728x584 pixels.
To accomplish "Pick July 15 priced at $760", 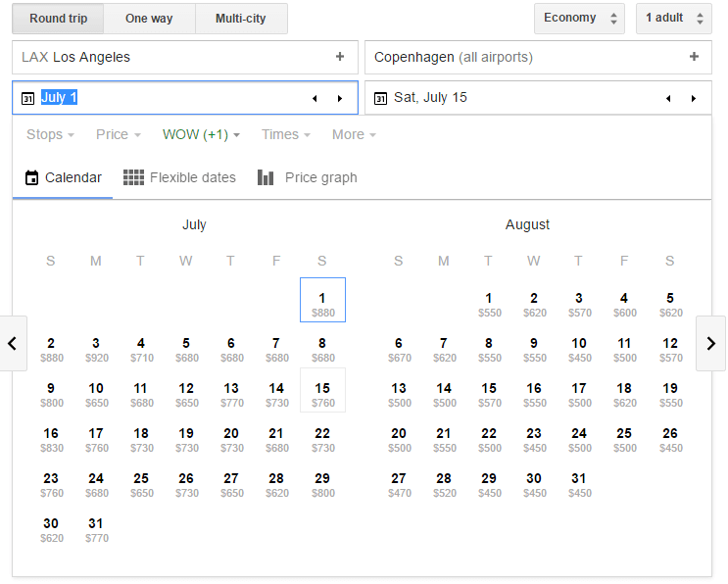I will point(322,394).
